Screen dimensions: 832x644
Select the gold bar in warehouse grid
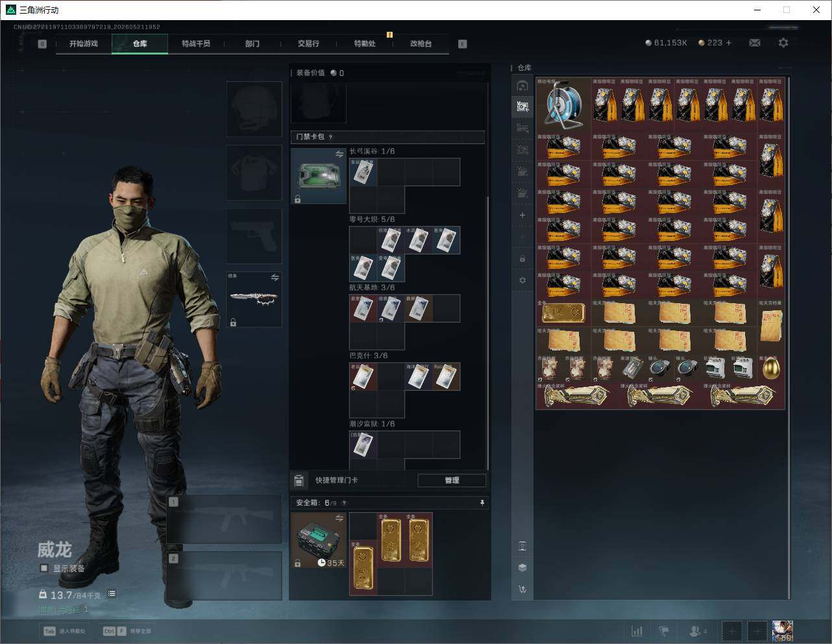pos(564,314)
